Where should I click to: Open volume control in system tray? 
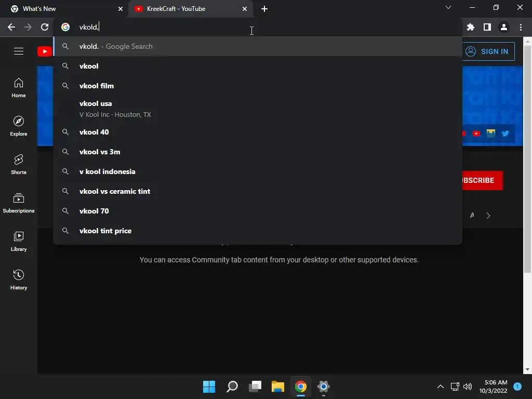pyautogui.click(x=468, y=387)
